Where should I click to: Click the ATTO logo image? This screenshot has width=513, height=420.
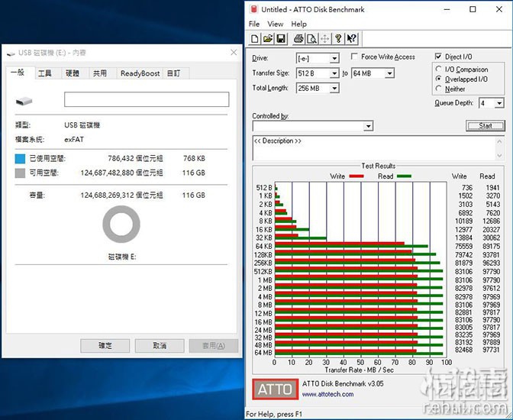click(x=275, y=389)
